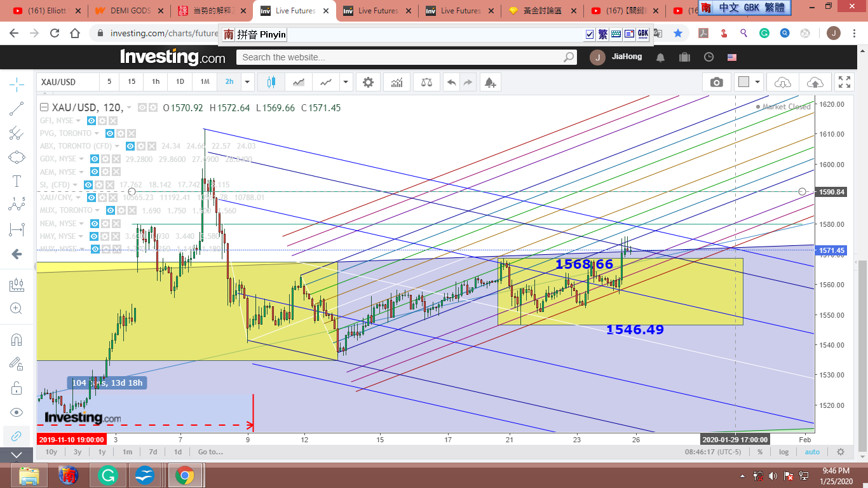Enter fullscreen chart mode
Image resolution: width=868 pixels, height=488 pixels.
[844, 82]
